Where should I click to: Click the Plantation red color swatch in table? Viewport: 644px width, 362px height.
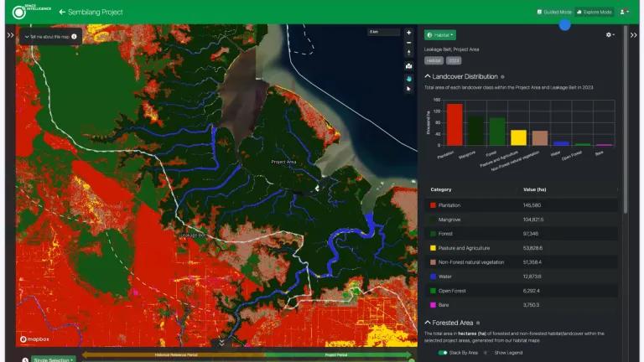click(433, 205)
